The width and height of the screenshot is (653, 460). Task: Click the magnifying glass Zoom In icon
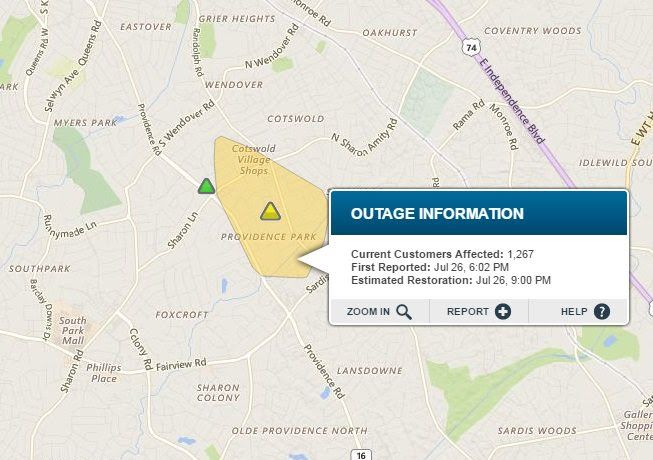[404, 312]
